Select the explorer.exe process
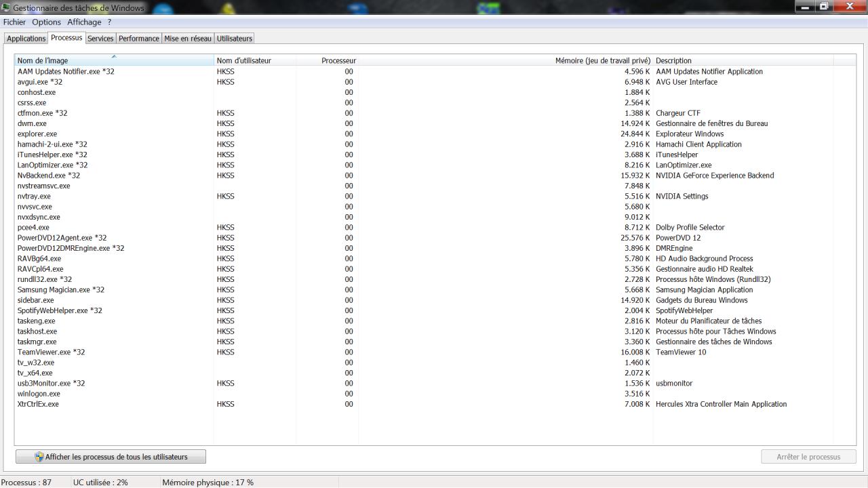The height and width of the screenshot is (488, 868). pyautogui.click(x=435, y=134)
